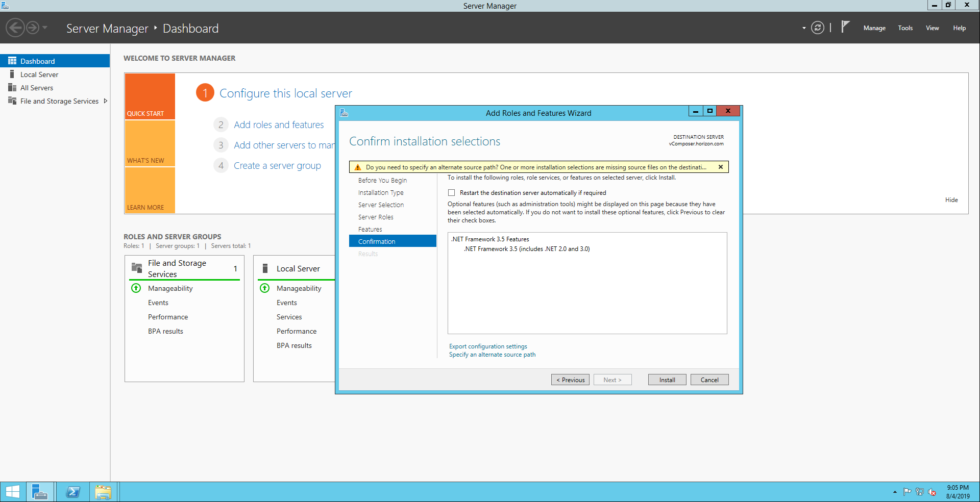This screenshot has width=980, height=502.
Task: Dismiss the alternate source path warning
Action: pos(720,167)
